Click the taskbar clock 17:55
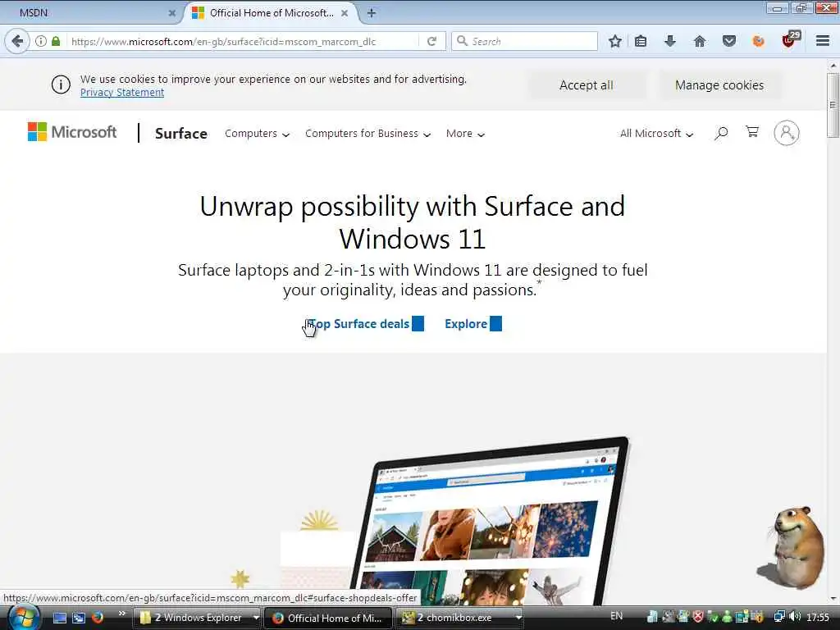This screenshot has height=630, width=840. [x=818, y=618]
